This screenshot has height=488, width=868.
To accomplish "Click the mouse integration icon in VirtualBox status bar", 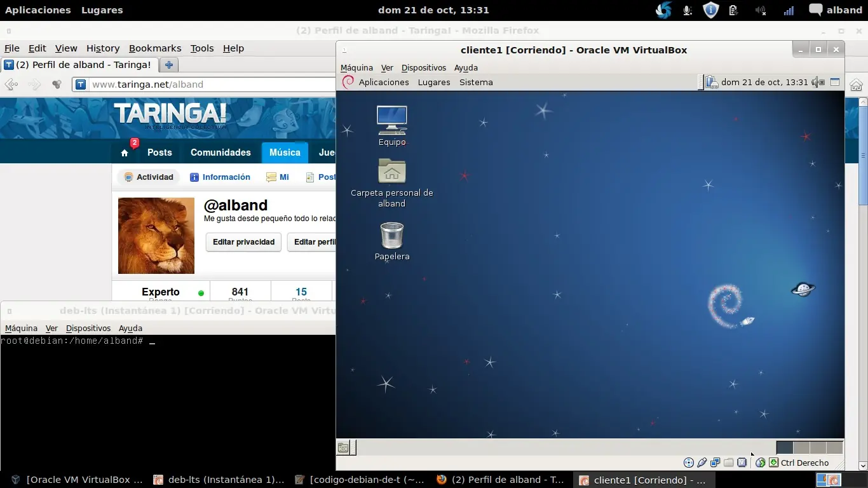I will pyautogui.click(x=761, y=463).
